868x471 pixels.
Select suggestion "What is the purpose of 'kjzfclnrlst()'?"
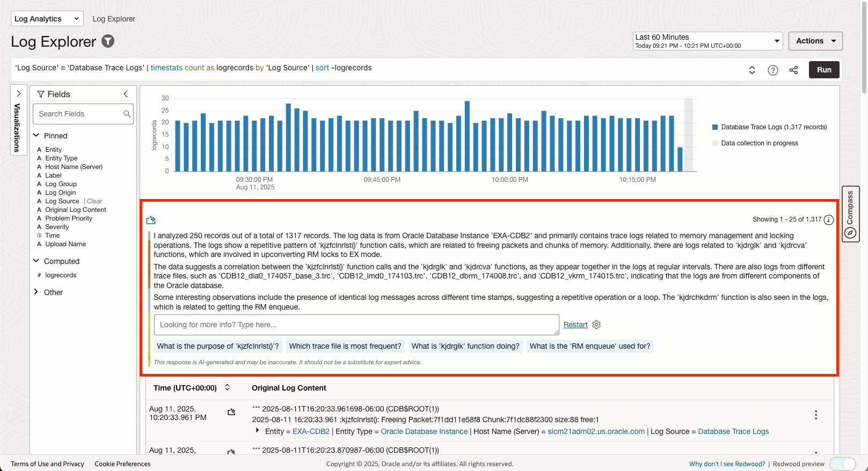(218, 346)
